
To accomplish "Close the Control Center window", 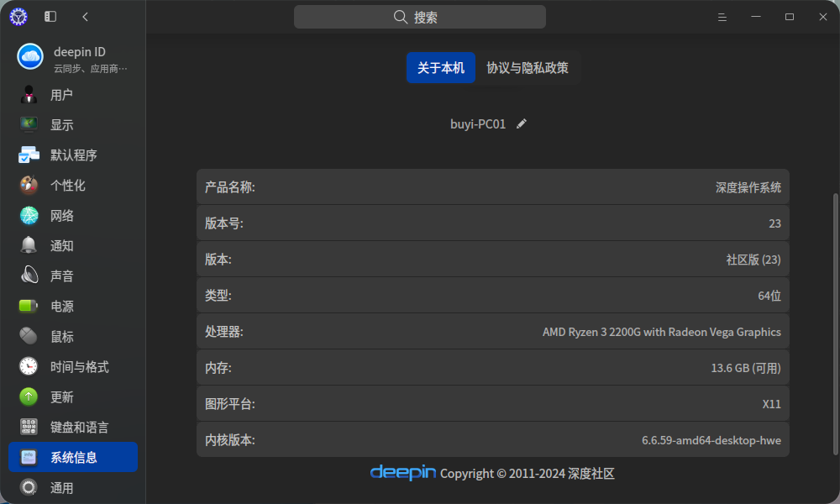I will (823, 17).
